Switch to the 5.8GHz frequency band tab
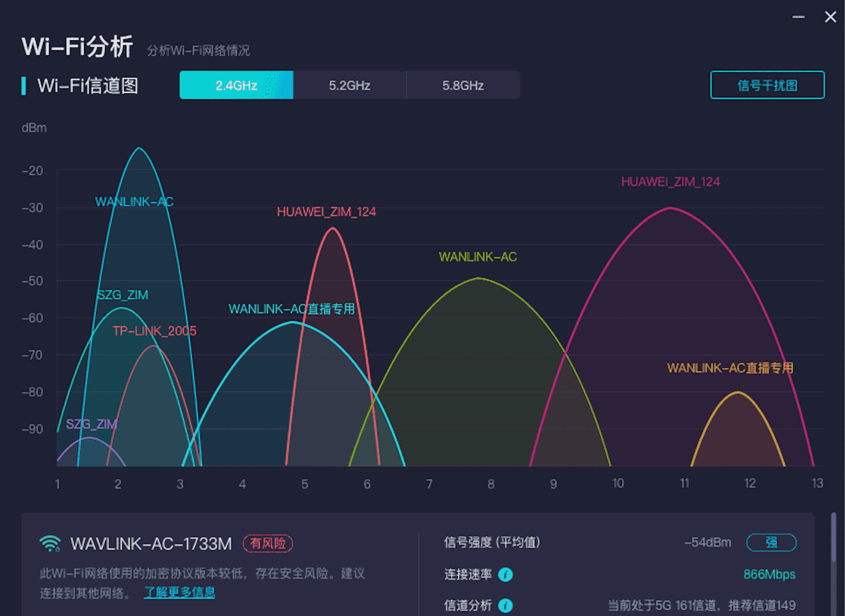This screenshot has width=845, height=616. click(463, 85)
